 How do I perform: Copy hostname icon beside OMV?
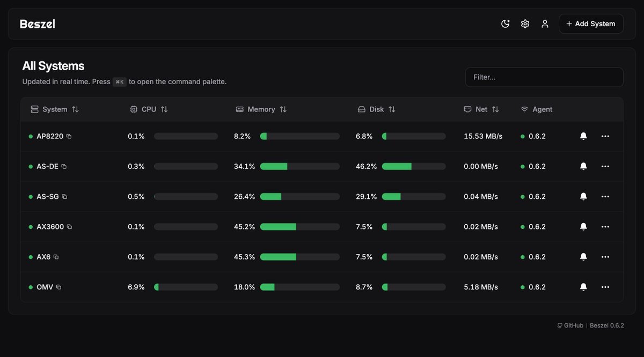(x=59, y=287)
